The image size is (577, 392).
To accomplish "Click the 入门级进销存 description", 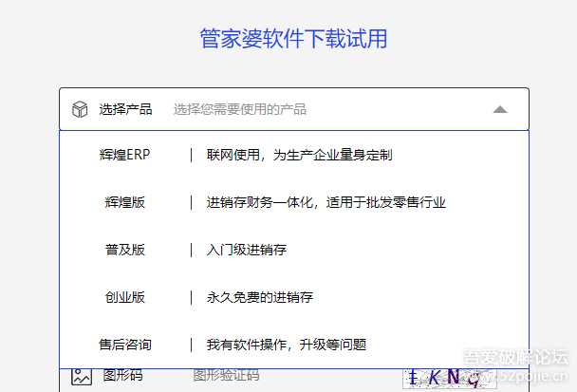I will [x=246, y=250].
